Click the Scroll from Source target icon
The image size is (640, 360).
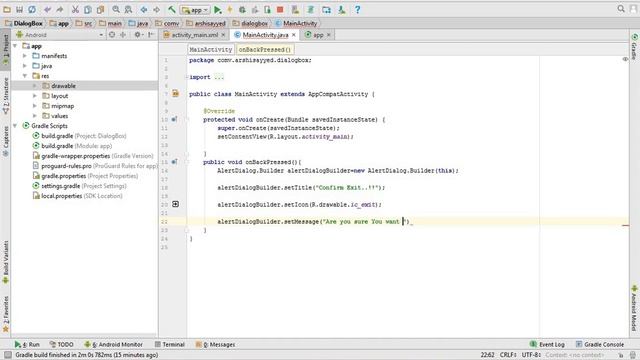112,35
